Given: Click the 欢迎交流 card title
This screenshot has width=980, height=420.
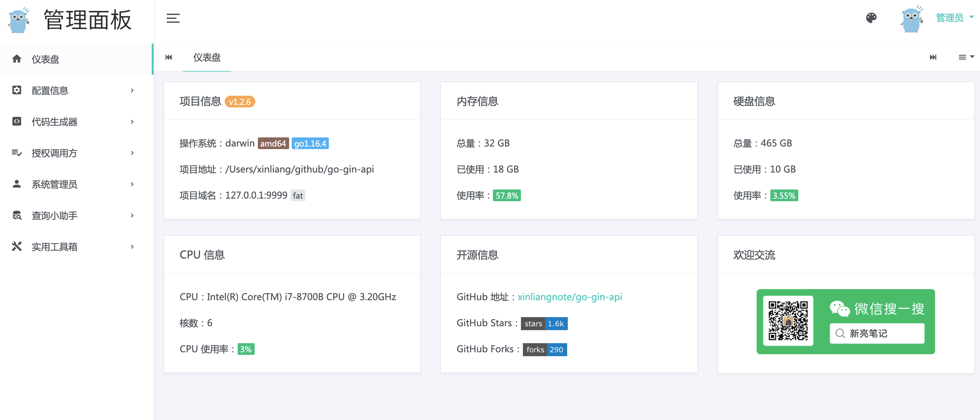Looking at the screenshot, I should (754, 255).
